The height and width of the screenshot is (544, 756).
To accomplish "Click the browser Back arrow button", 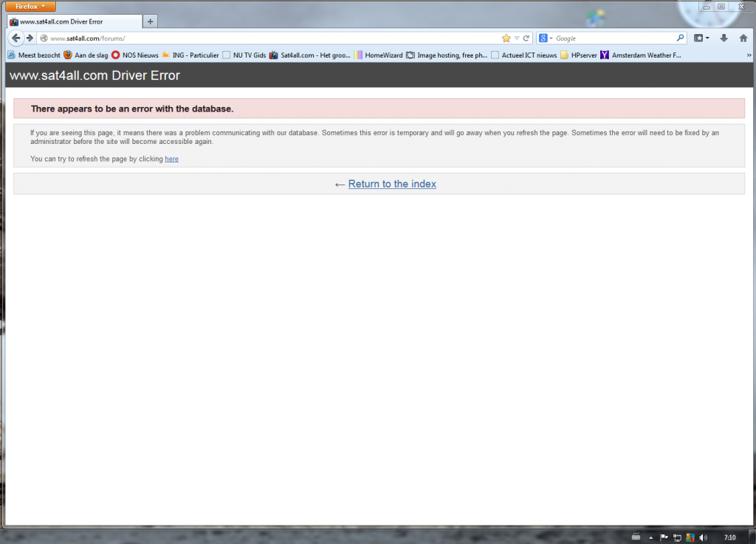I will [16, 38].
